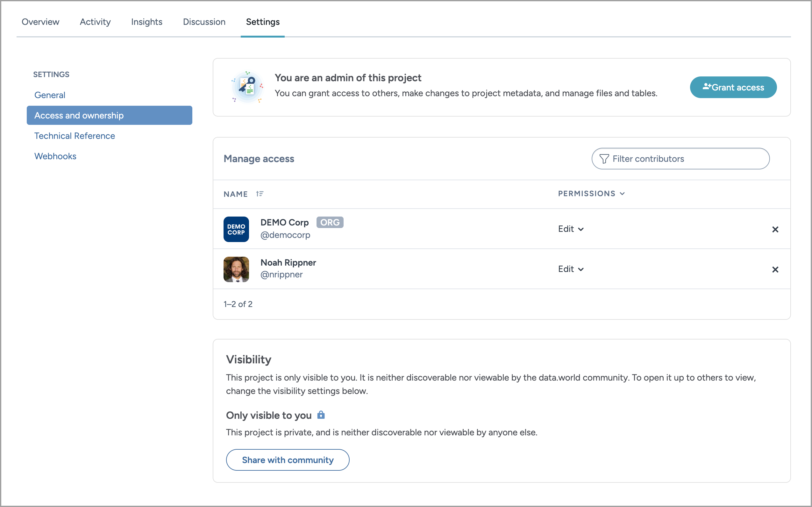Sort contributors by the NAME sort icon
812x507 pixels.
260,194
